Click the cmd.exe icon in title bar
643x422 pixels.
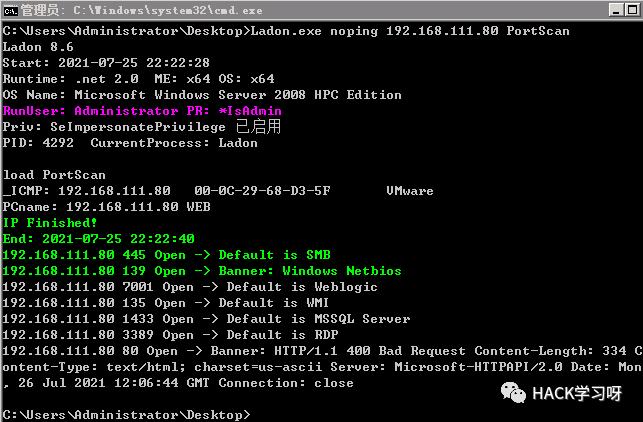[11, 10]
